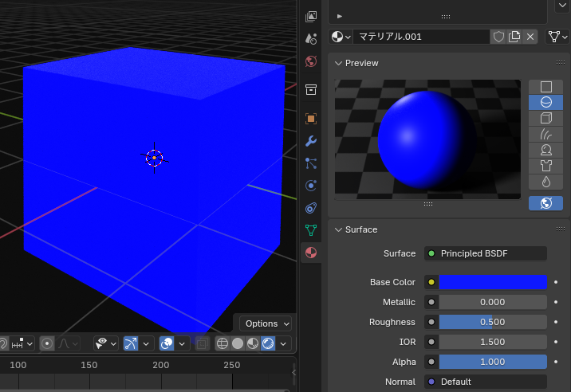Open the Object Data mesh tab
Screen dimensions: 571x392
311,230
